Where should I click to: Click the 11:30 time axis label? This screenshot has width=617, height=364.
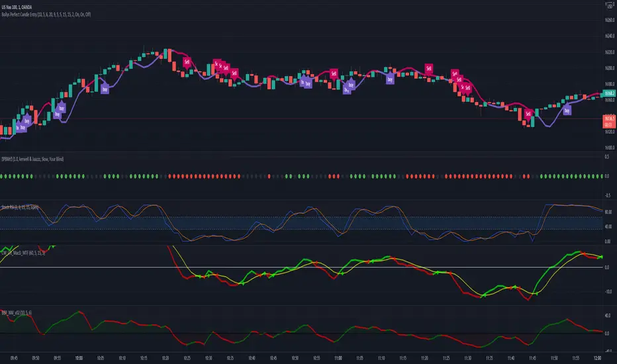pos(467,358)
